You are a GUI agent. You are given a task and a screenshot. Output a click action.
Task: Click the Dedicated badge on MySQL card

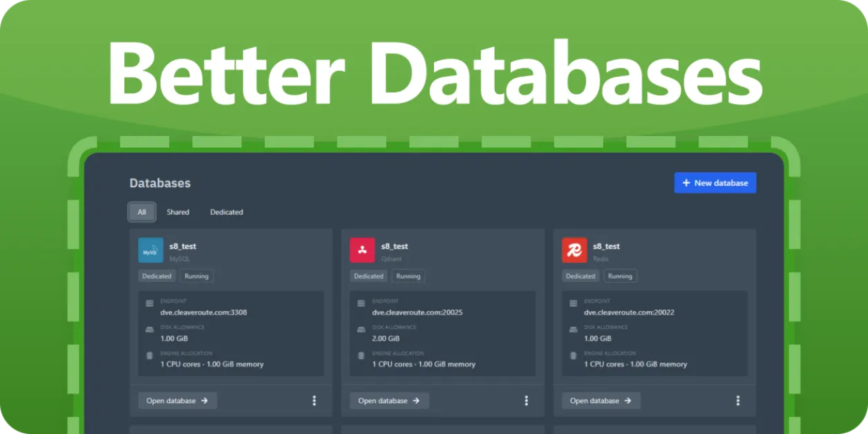(x=157, y=276)
